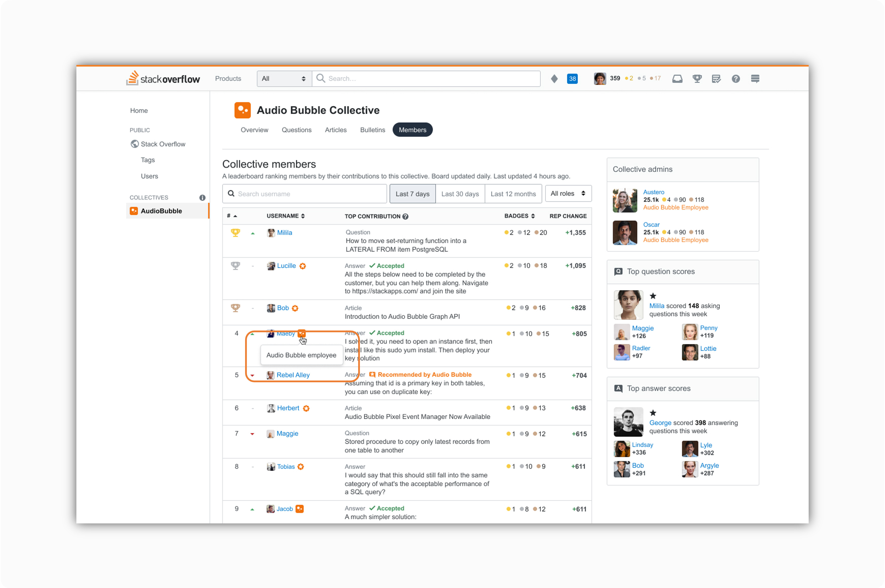Image resolution: width=885 pixels, height=588 pixels.
Task: Open Austero's avatar in Collective admins
Action: (x=624, y=200)
